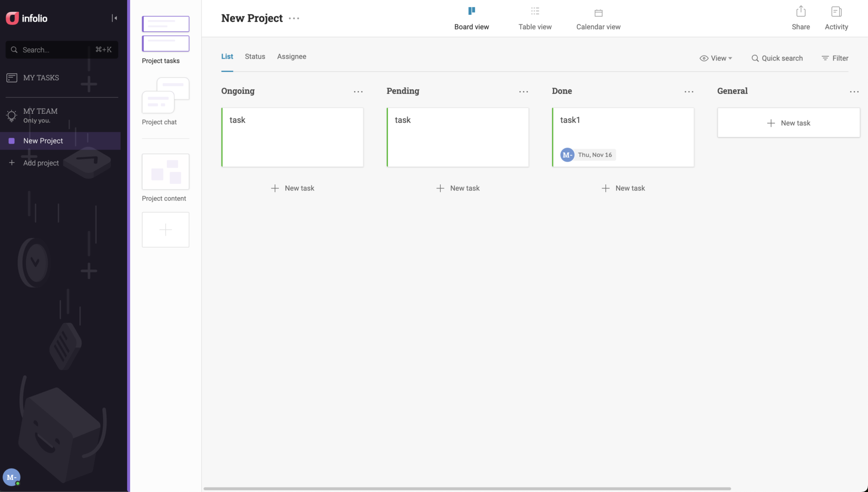
Task: Click user avatar at sidebar bottom
Action: pos(11,477)
